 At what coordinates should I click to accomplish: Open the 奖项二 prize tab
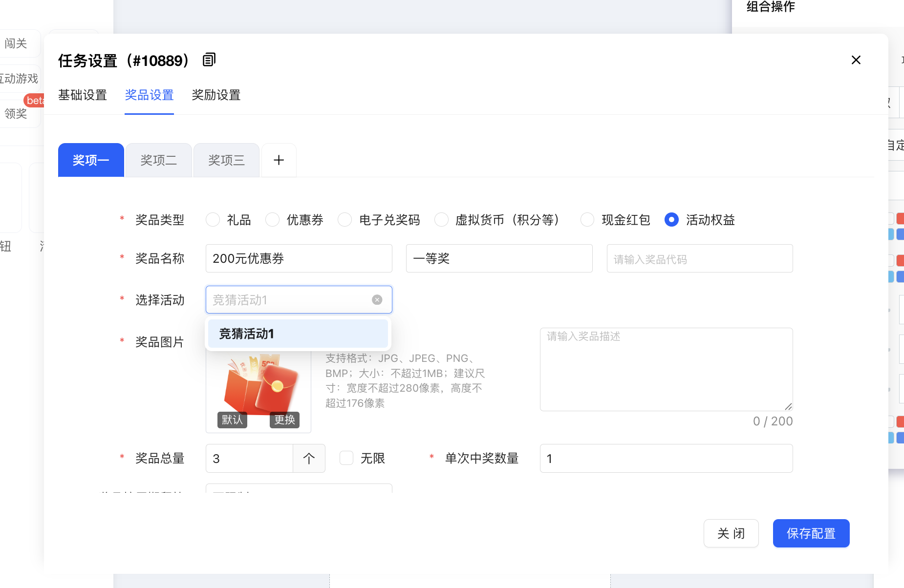(158, 160)
